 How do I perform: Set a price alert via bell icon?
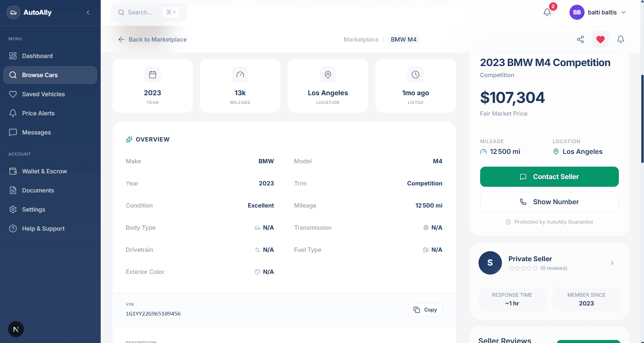click(x=620, y=40)
